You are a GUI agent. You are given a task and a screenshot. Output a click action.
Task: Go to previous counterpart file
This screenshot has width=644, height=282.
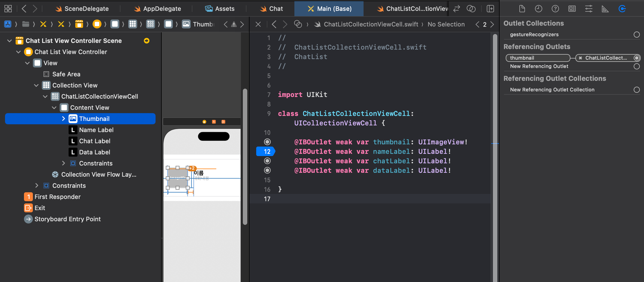tap(477, 25)
